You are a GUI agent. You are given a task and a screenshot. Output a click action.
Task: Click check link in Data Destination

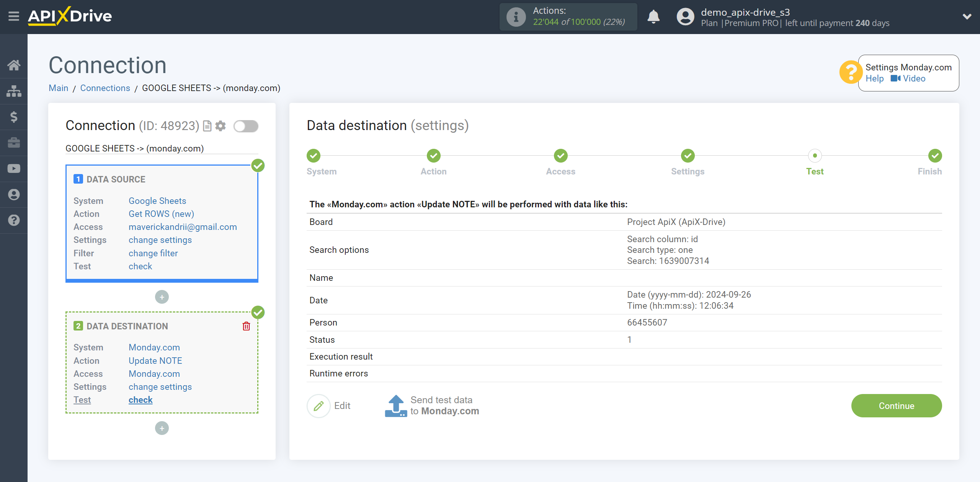[140, 400]
